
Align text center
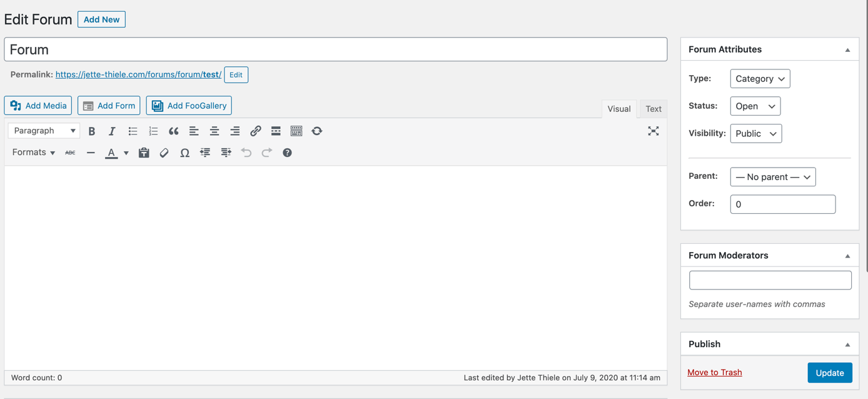[x=214, y=131]
